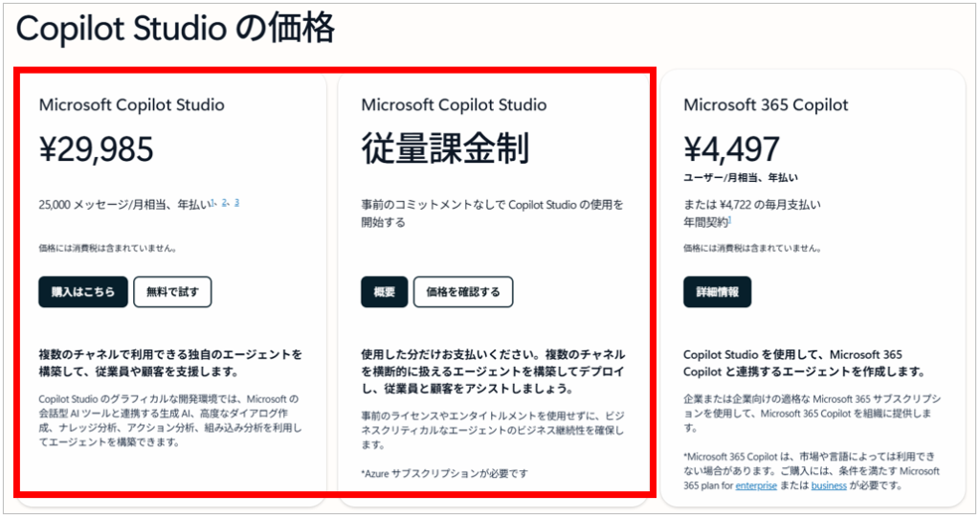Image resolution: width=980 pixels, height=518 pixels.
Task: Click the 価格を確認する button
Action: point(463,291)
